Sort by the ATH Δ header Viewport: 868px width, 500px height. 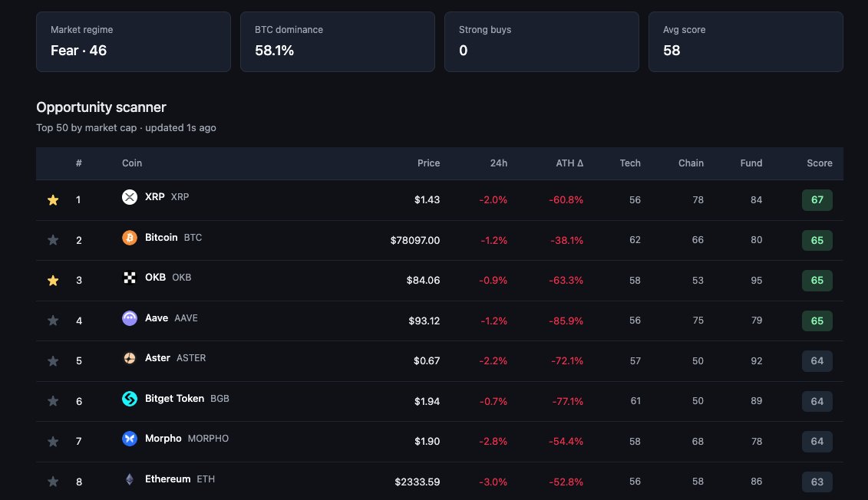[x=569, y=163]
